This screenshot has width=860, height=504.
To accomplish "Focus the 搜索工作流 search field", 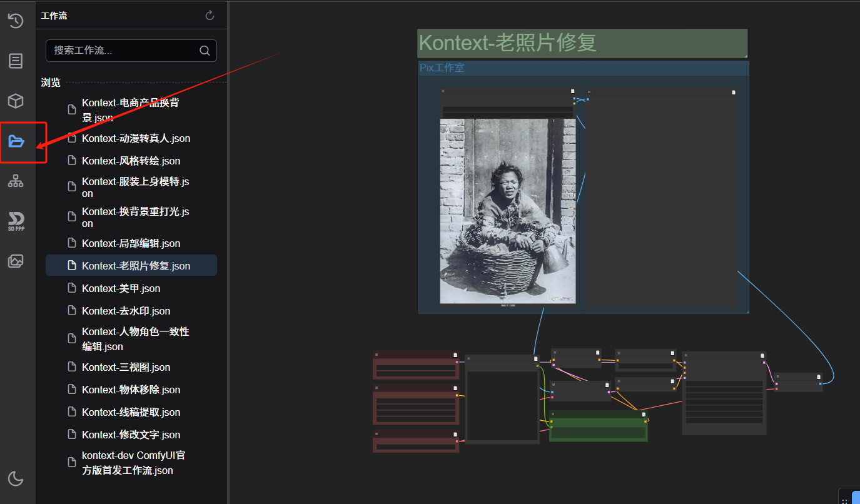I will coord(131,51).
